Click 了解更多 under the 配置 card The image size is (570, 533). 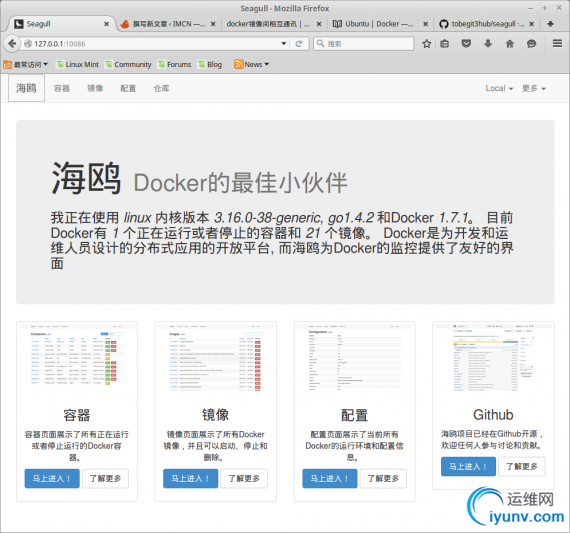(x=383, y=478)
